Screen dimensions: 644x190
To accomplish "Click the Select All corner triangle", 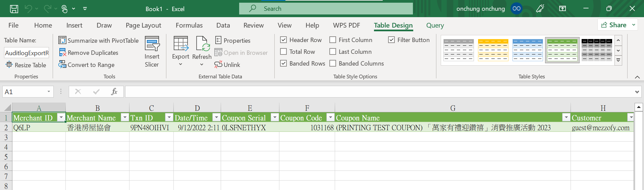I will tap(7, 108).
